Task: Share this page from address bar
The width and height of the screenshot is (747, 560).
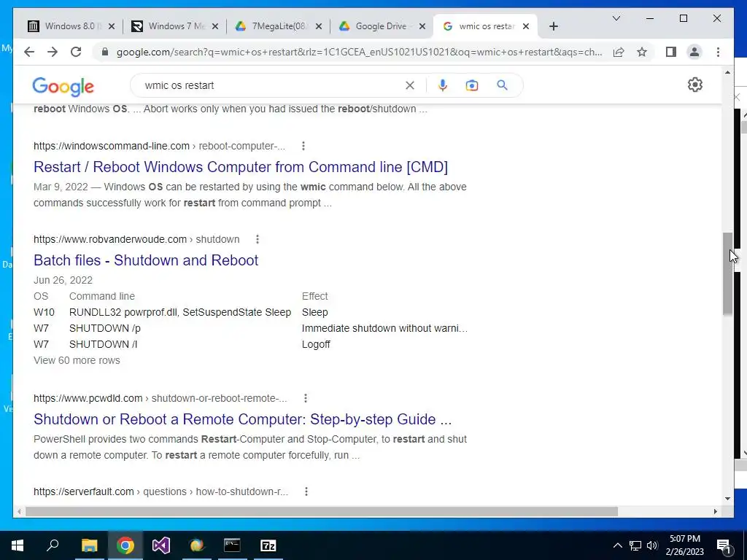Action: (x=619, y=52)
